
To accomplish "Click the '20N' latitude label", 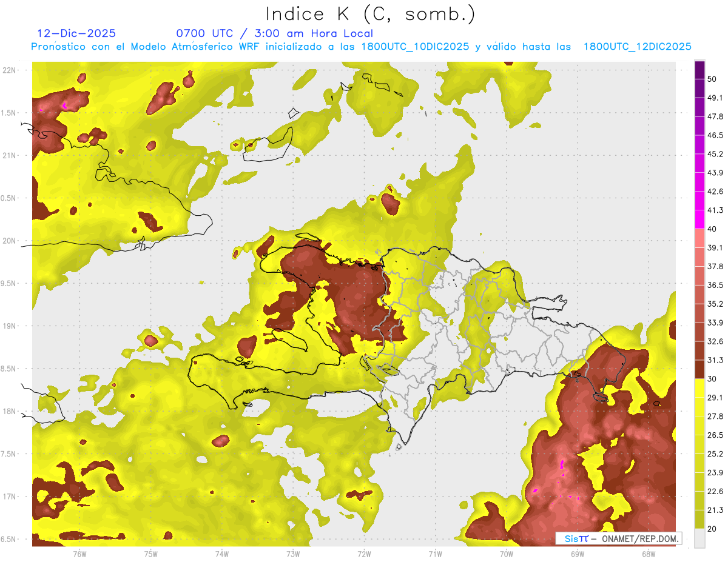I will (x=9, y=241).
